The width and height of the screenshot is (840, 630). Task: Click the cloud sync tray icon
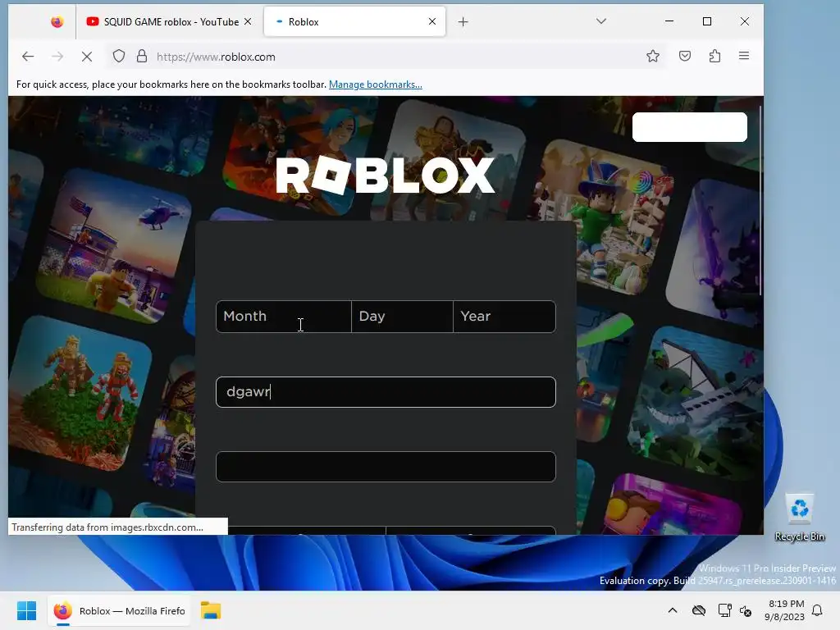[x=699, y=610]
